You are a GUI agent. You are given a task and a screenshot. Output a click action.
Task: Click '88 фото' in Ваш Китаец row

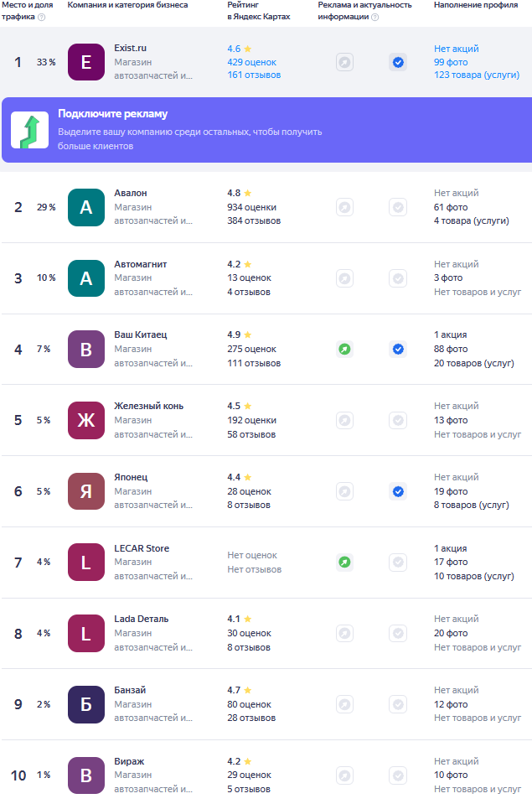point(451,350)
